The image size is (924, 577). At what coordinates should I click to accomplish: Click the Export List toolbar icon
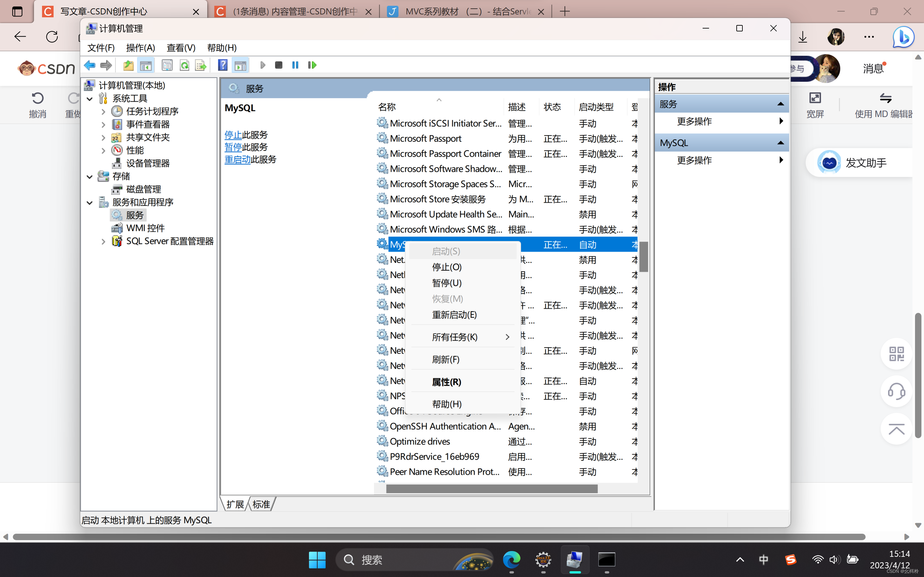(x=201, y=65)
